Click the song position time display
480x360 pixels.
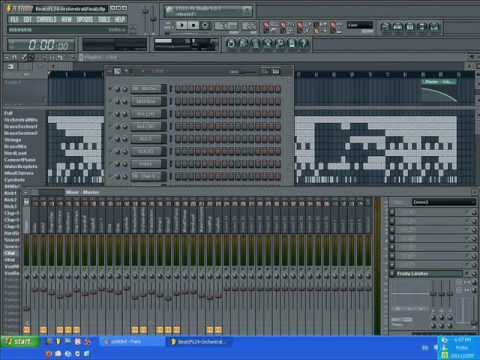coord(42,45)
